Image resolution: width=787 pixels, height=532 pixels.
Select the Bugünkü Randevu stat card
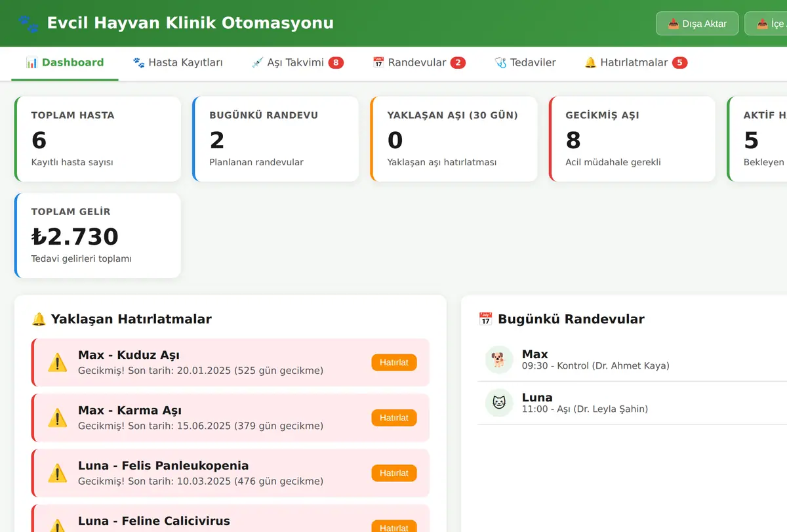coord(275,139)
